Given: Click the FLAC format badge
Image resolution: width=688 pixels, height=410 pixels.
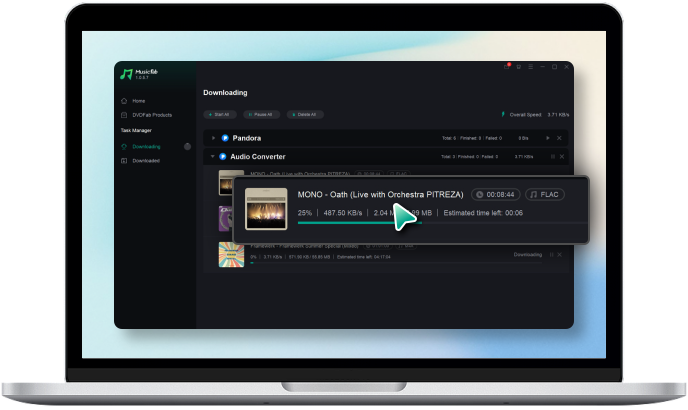Looking at the screenshot, I should tap(545, 194).
